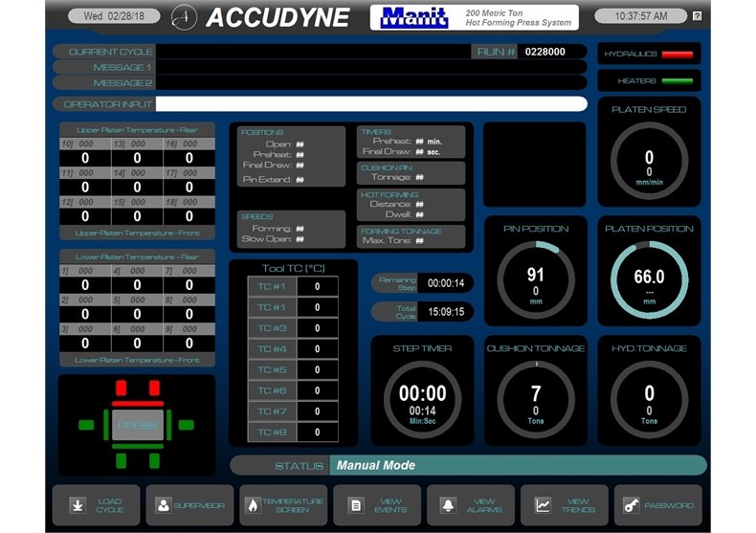Viewport: 756px width, 533px height.
Task: Open Temperature Screen via the flame icon
Action: [254, 505]
